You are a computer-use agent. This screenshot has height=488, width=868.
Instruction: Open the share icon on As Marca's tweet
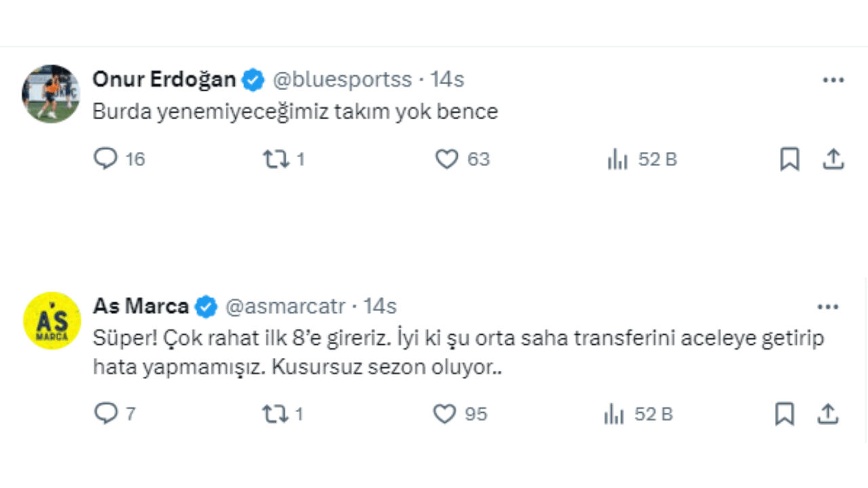(x=827, y=413)
